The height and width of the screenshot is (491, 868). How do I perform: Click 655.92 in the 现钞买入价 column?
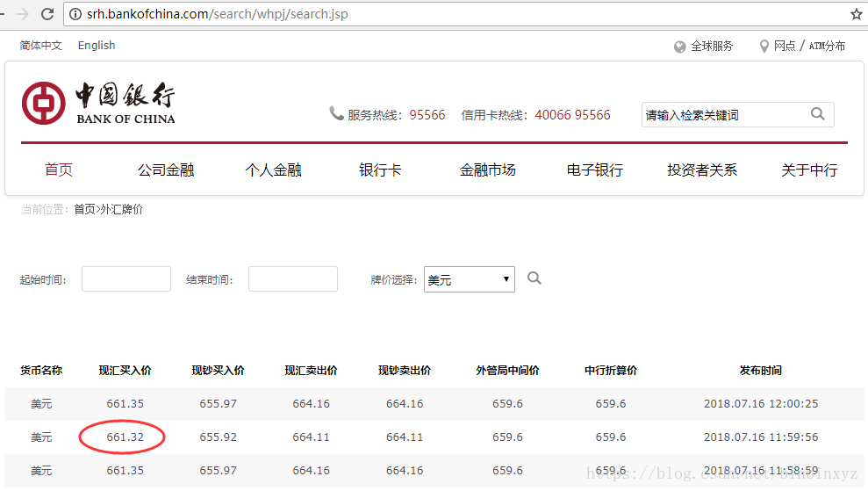click(219, 437)
